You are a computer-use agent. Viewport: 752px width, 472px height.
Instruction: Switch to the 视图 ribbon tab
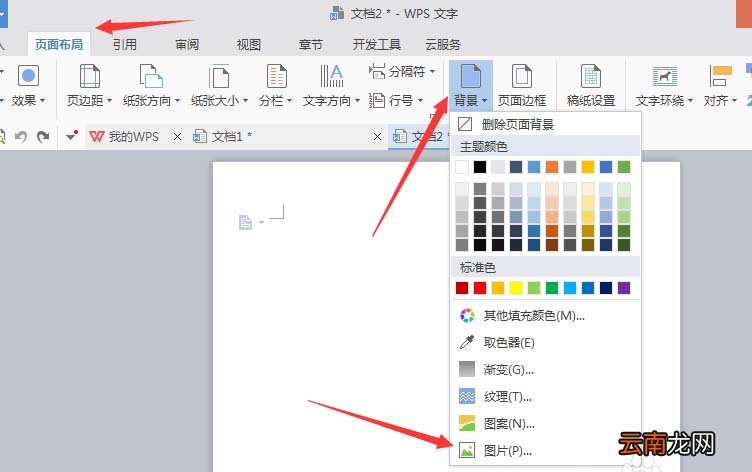pyautogui.click(x=249, y=45)
